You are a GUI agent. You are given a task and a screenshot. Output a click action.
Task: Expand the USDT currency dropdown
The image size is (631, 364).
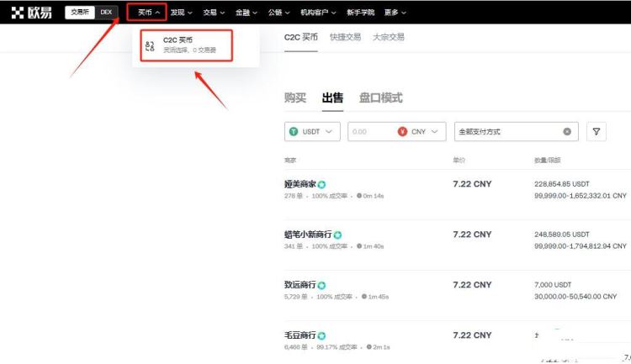(x=313, y=132)
